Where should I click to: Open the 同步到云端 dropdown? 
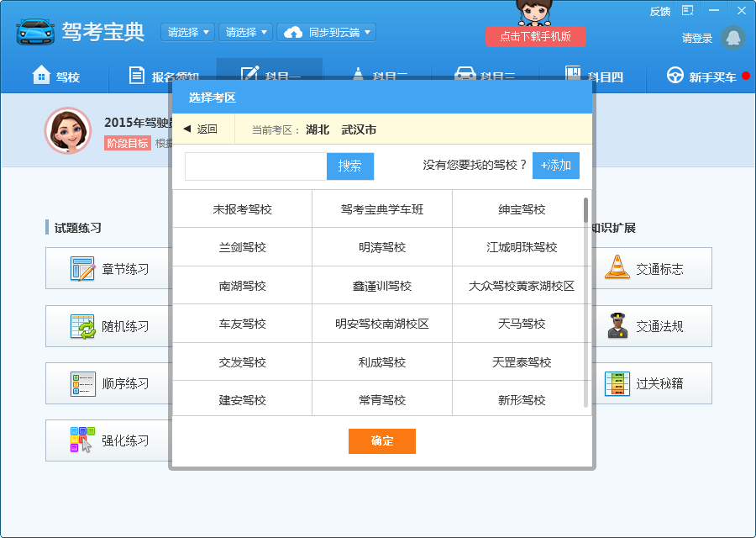pos(326,32)
